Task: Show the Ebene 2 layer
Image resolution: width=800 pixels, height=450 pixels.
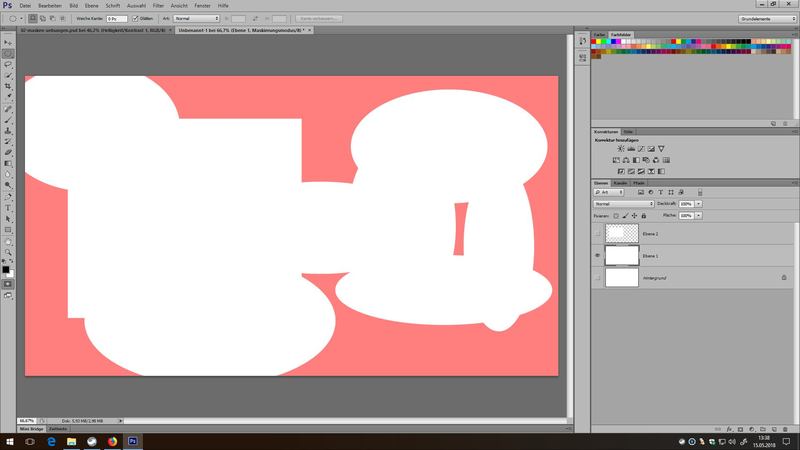Action: (x=598, y=232)
